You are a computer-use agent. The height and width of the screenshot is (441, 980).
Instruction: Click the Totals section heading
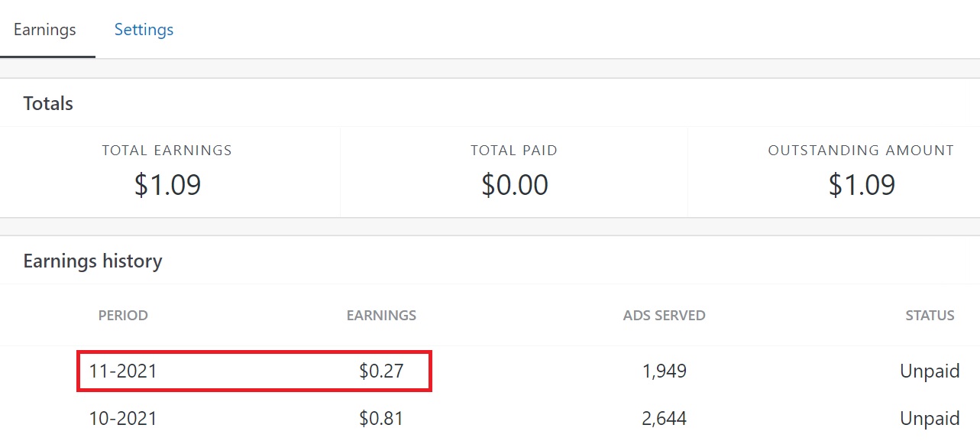pyautogui.click(x=48, y=104)
